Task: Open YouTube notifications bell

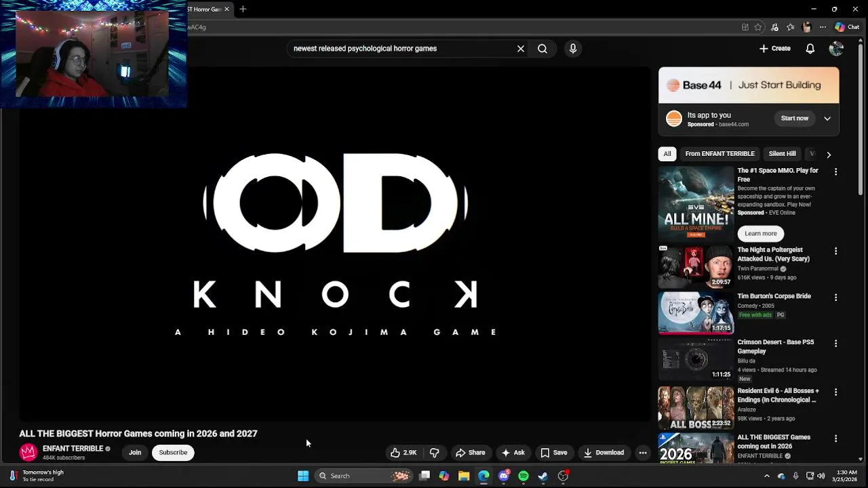Action: 810,49
